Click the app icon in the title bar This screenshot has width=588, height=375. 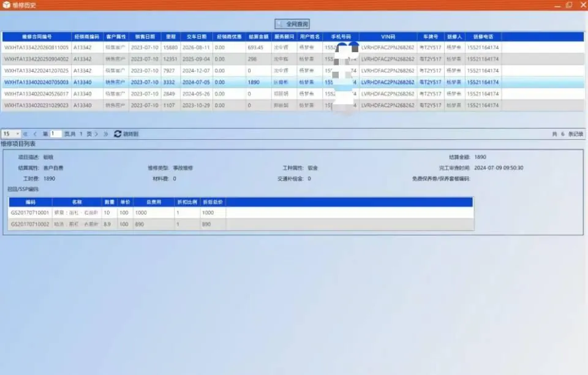[6, 5]
